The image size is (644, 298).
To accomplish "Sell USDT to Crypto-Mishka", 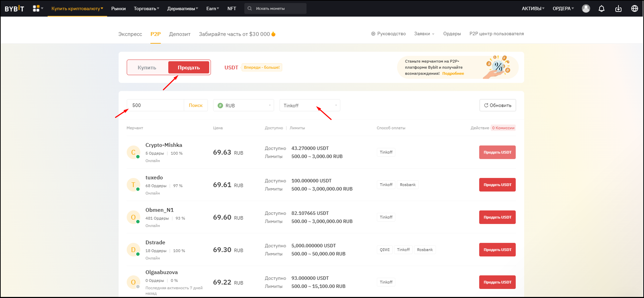I will click(497, 152).
